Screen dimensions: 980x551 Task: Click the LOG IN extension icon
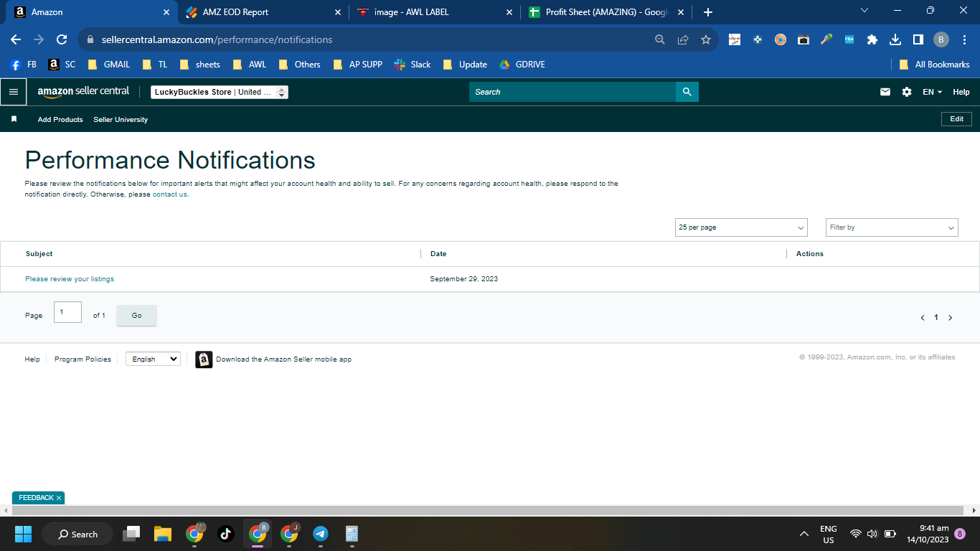[734, 40]
